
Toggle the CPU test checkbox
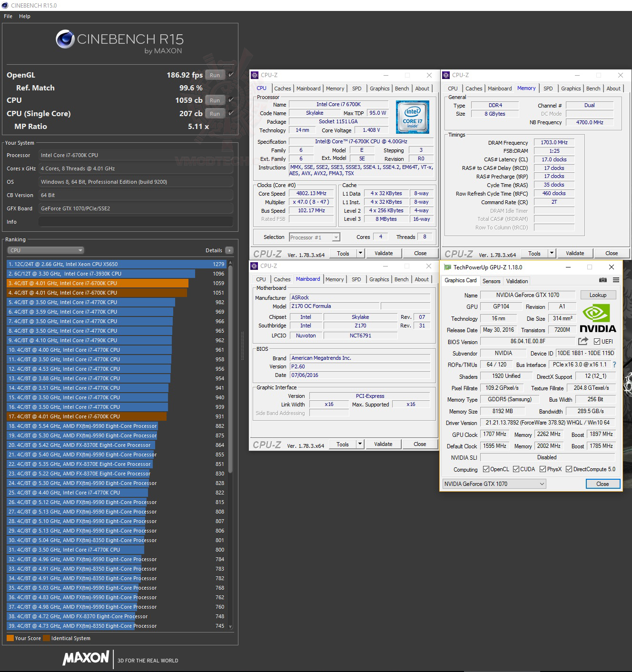[x=231, y=100]
